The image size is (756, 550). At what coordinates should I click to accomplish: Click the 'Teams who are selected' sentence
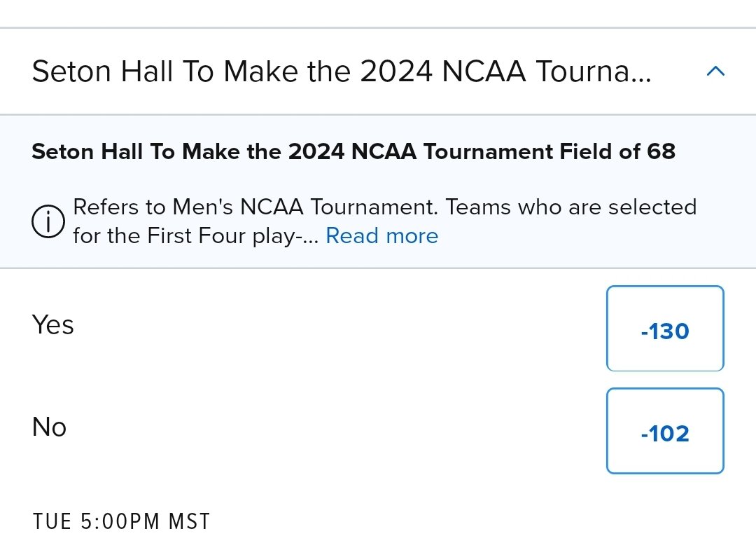point(570,207)
